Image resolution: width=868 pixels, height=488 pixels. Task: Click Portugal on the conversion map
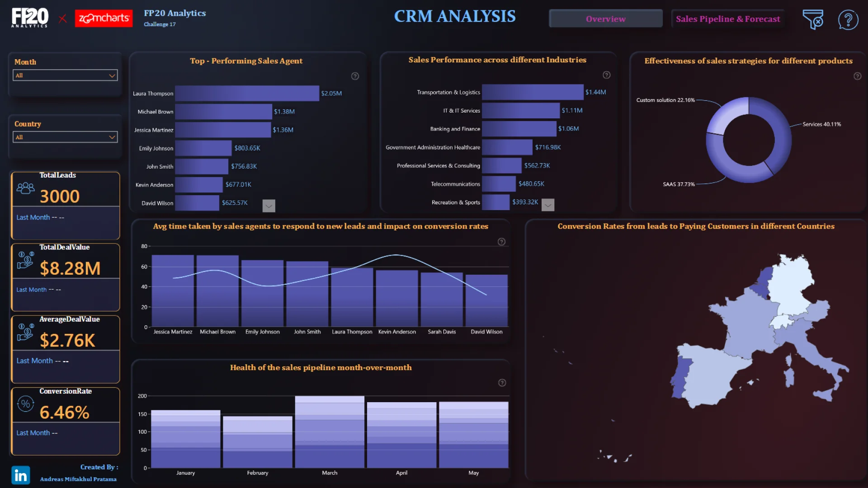click(x=680, y=377)
